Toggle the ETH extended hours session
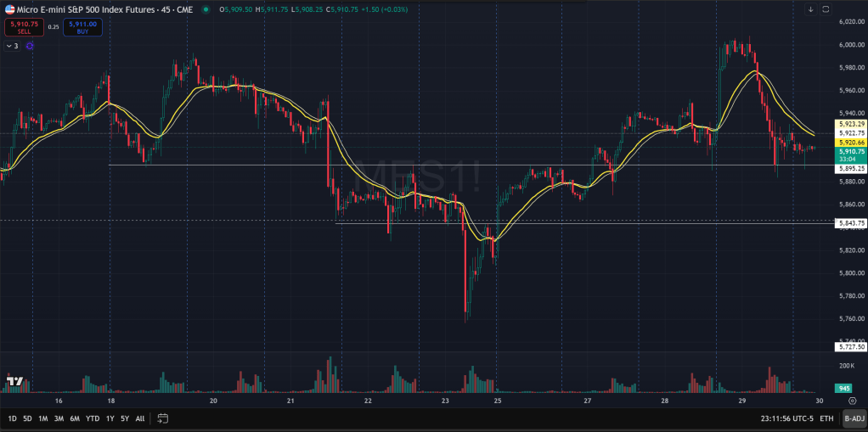The height and width of the screenshot is (432, 868). pos(828,418)
